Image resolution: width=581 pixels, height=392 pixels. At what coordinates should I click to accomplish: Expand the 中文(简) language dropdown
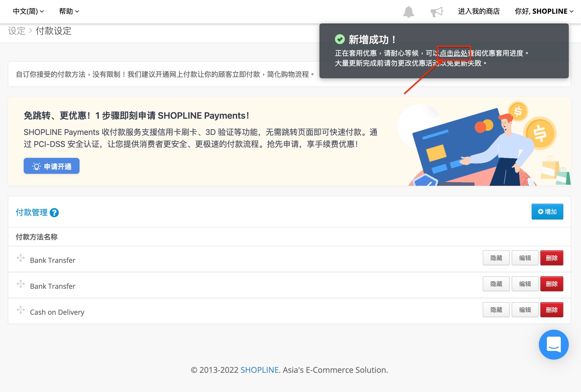[x=28, y=11]
